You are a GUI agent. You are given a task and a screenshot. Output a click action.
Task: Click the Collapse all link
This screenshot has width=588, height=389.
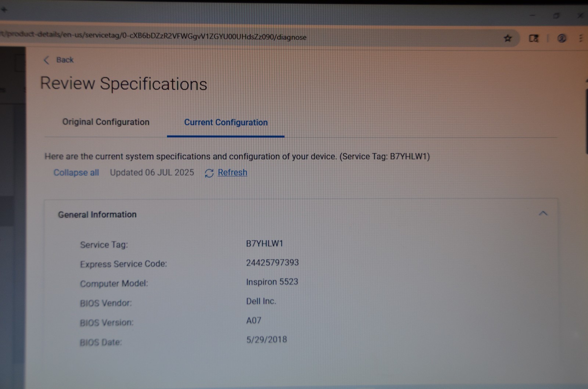[x=76, y=173]
